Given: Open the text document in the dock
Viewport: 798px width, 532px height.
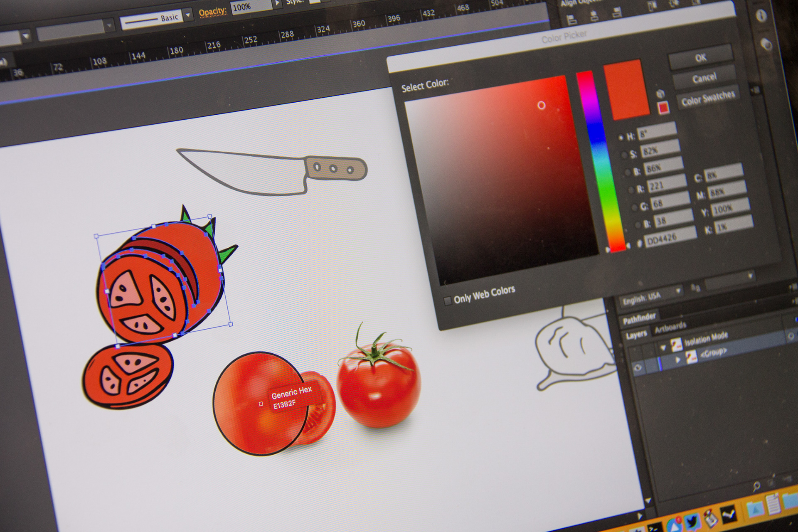Looking at the screenshot, I should (773, 504).
